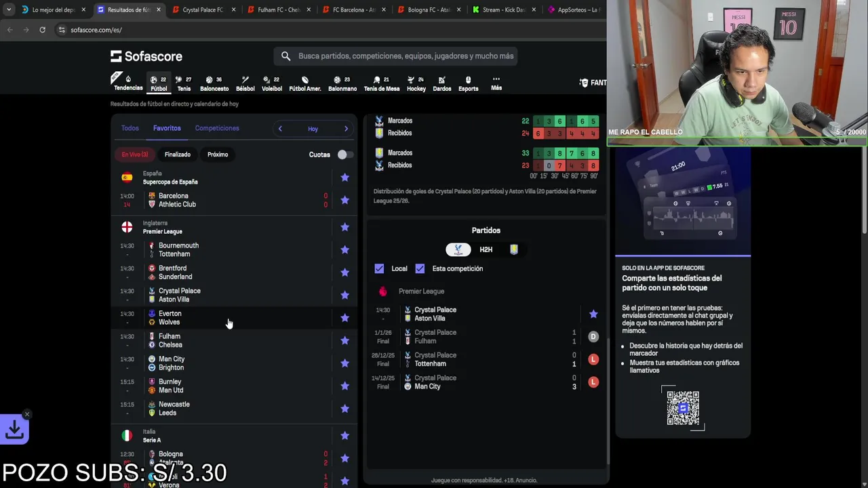This screenshot has height=488, width=868.
Task: Open the Premier League link in Partidos
Action: click(421, 291)
